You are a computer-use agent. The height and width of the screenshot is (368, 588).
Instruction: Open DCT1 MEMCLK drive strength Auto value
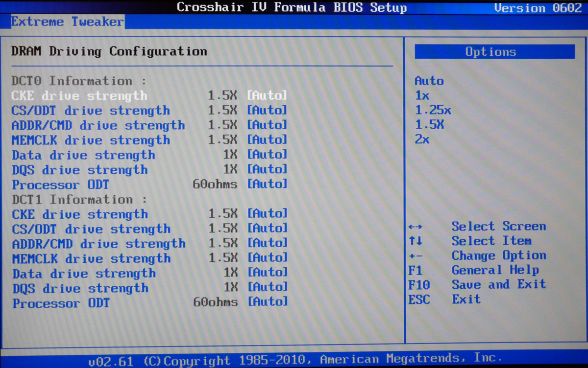[x=267, y=257]
